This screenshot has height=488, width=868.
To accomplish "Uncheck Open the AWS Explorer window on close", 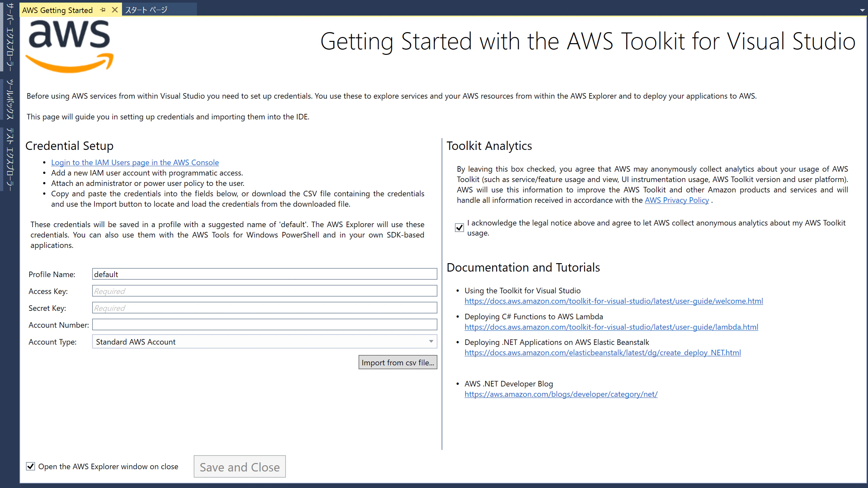I will point(30,467).
